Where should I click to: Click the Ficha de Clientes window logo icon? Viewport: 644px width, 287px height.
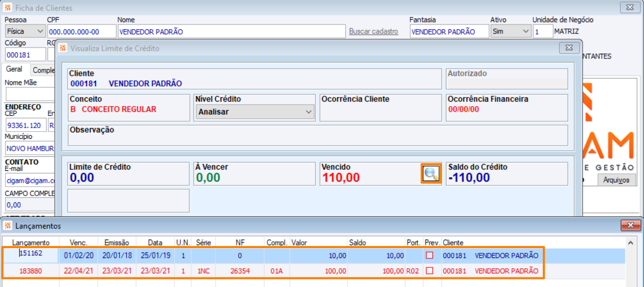[8, 8]
